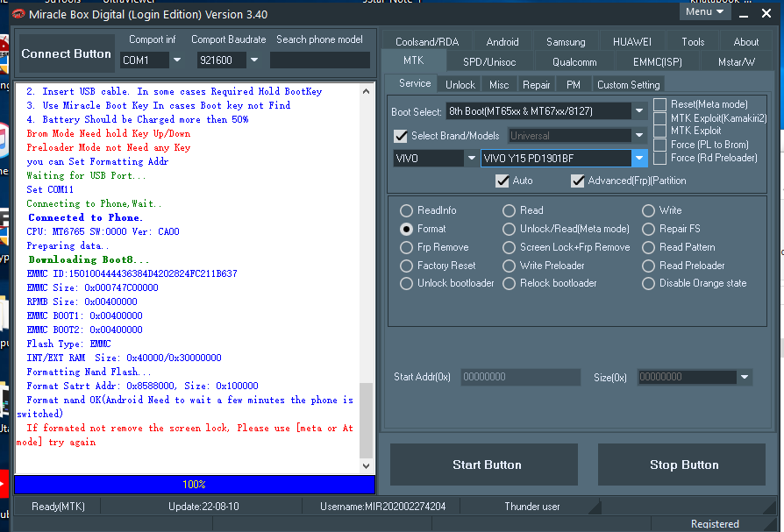784x532 pixels.
Task: Expand the Boot Select dropdown
Action: coord(639,111)
